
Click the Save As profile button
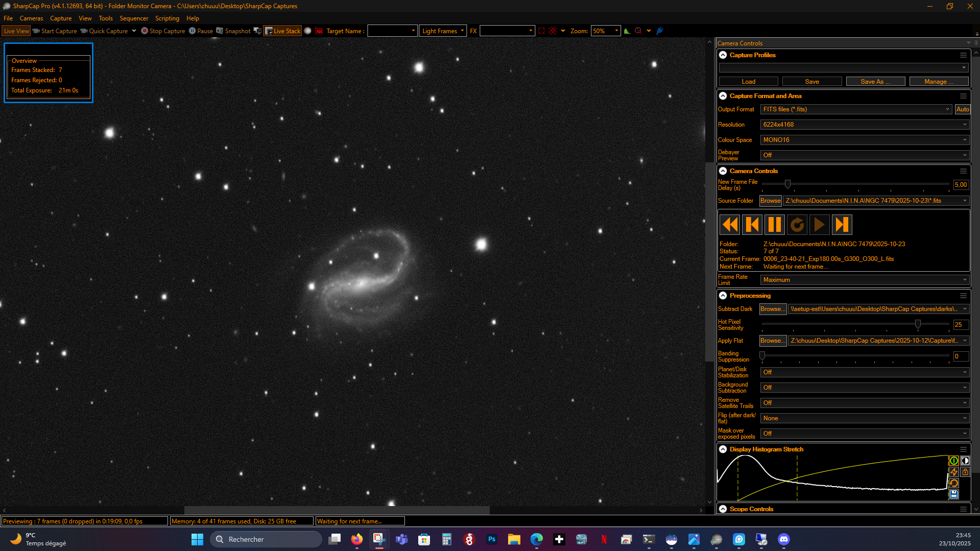pyautogui.click(x=875, y=82)
